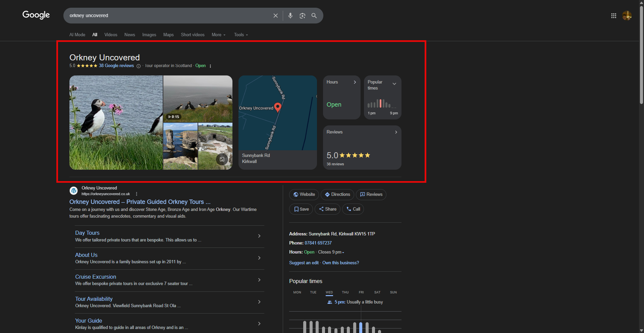Switch to AI Mode tab
Image resolution: width=644 pixels, height=333 pixels.
(x=77, y=35)
